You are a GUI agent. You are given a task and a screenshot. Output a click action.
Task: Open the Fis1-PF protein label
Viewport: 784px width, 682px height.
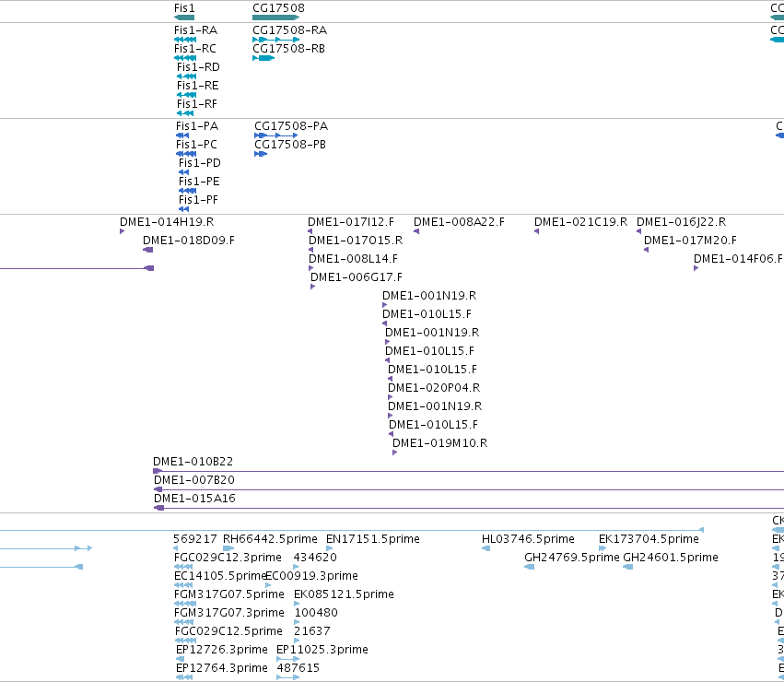(x=198, y=200)
